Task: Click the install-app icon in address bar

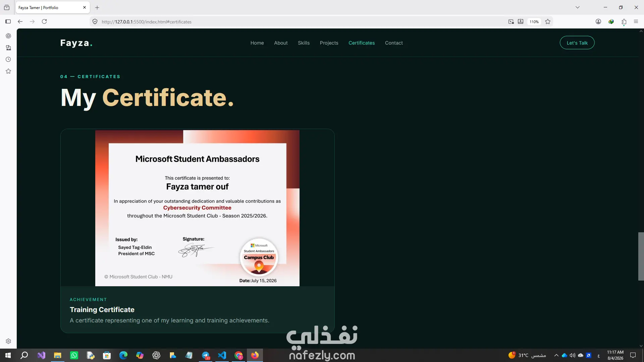Action: coord(521,22)
